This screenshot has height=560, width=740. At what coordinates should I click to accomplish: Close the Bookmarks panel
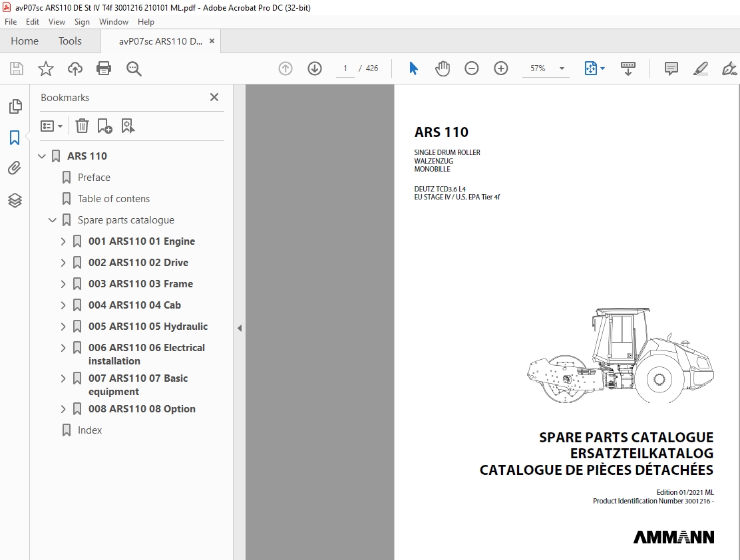tap(214, 97)
